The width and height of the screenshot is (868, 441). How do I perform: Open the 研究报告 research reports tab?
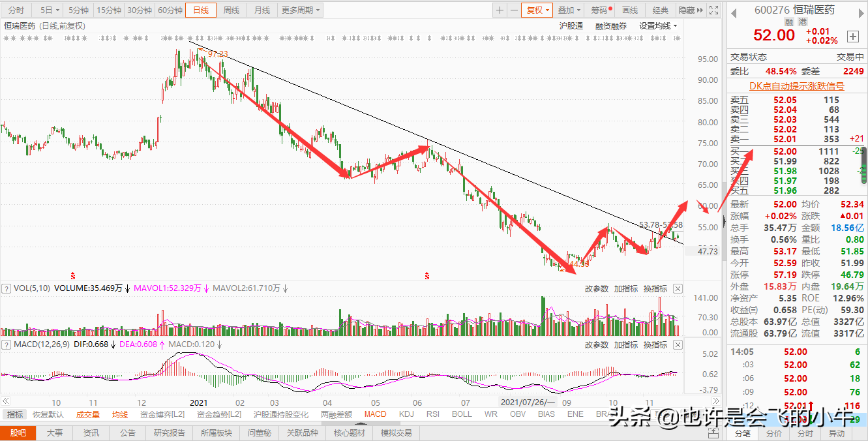tap(170, 433)
